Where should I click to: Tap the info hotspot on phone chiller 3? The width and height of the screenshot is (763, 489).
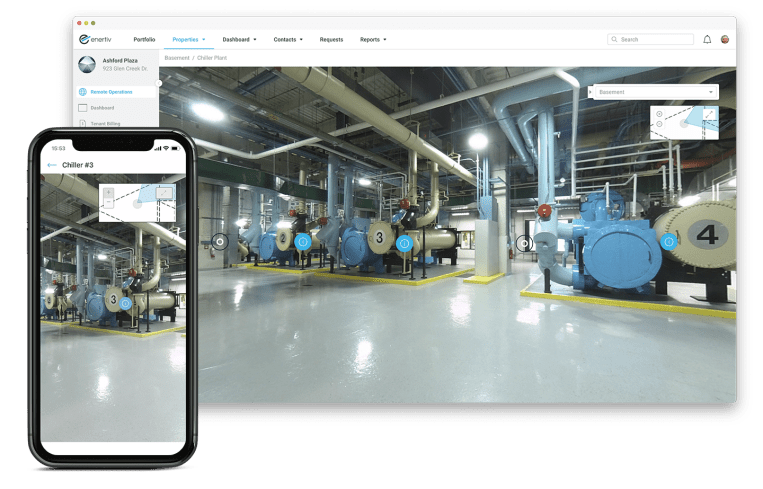tap(126, 303)
